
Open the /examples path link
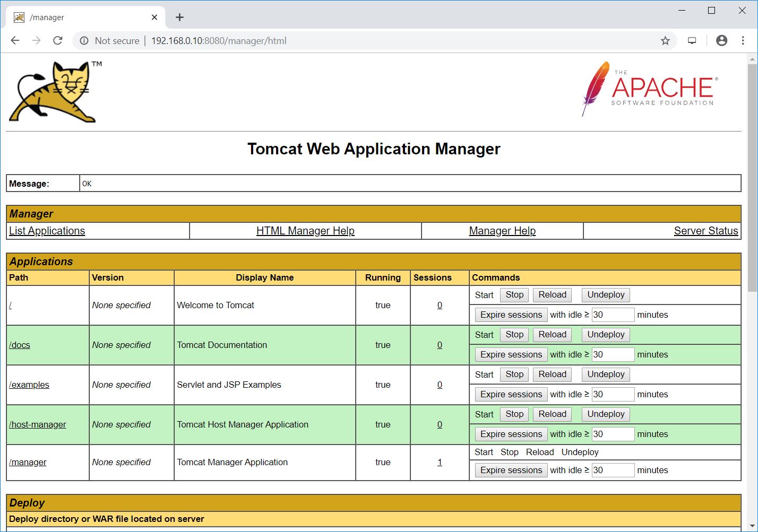point(29,385)
